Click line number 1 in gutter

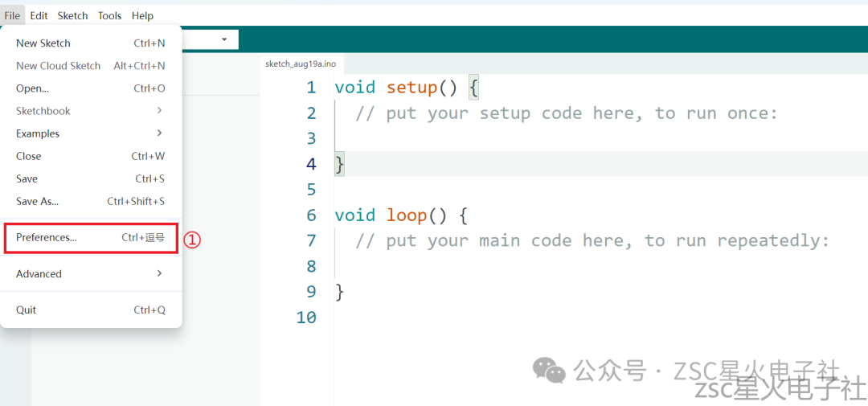311,88
